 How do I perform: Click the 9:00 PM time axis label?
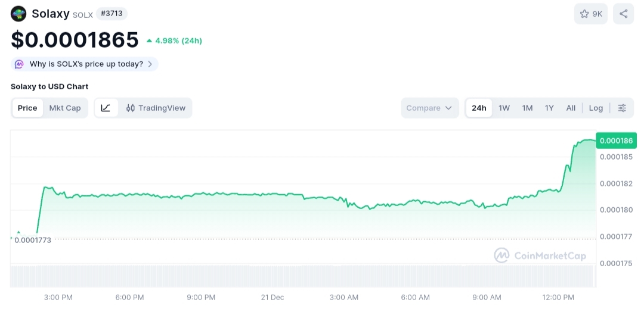pos(201,297)
